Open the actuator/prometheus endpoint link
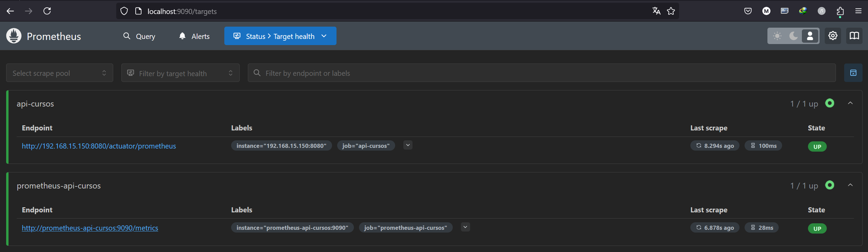 coord(99,146)
